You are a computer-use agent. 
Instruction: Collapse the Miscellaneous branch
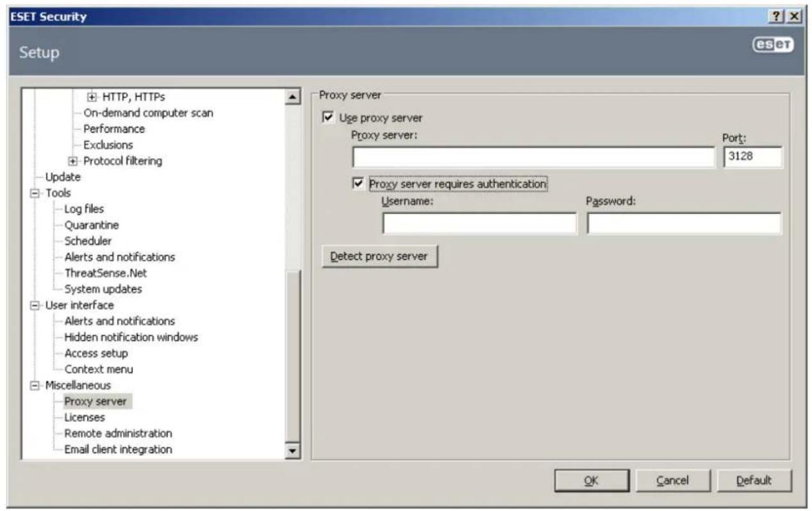[34, 385]
